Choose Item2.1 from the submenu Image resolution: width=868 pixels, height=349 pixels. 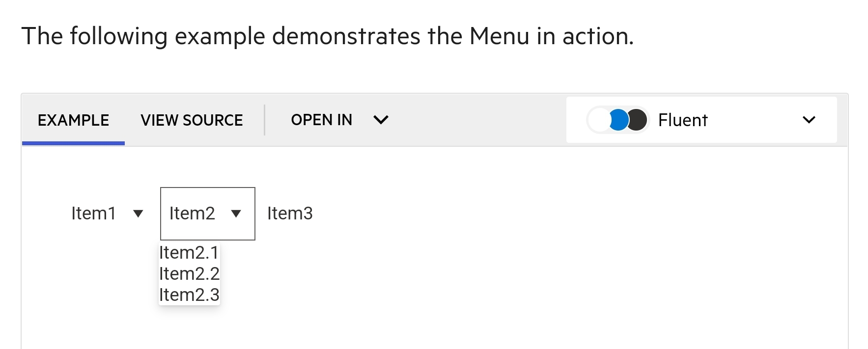coord(189,253)
